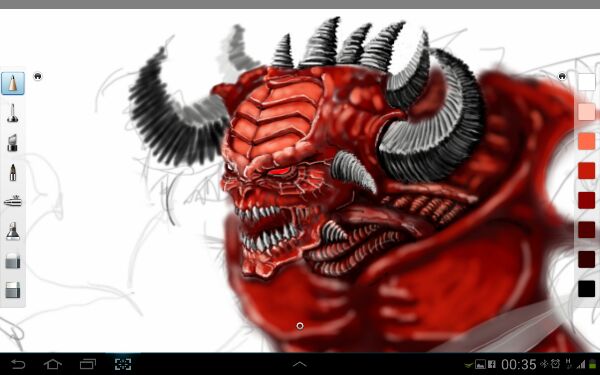This screenshot has height=375, width=600.
Task: Pick the bright red color swatch
Action: 587,171
